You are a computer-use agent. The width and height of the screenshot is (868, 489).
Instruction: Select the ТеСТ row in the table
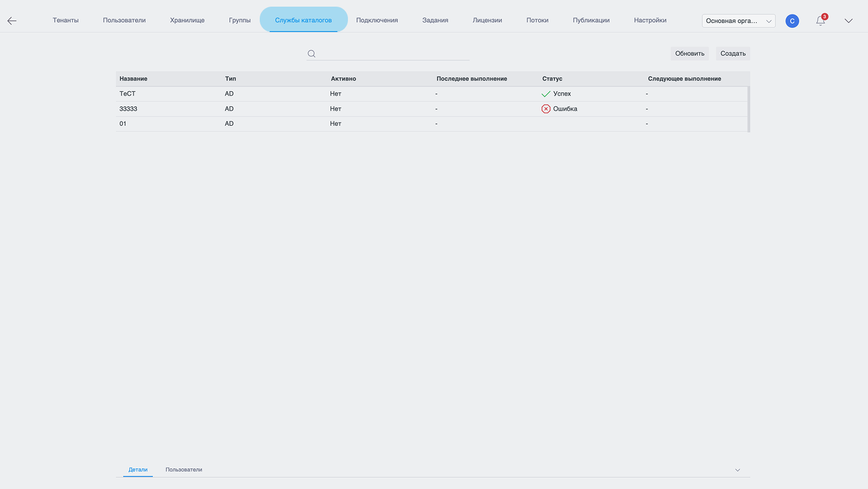tap(432, 94)
